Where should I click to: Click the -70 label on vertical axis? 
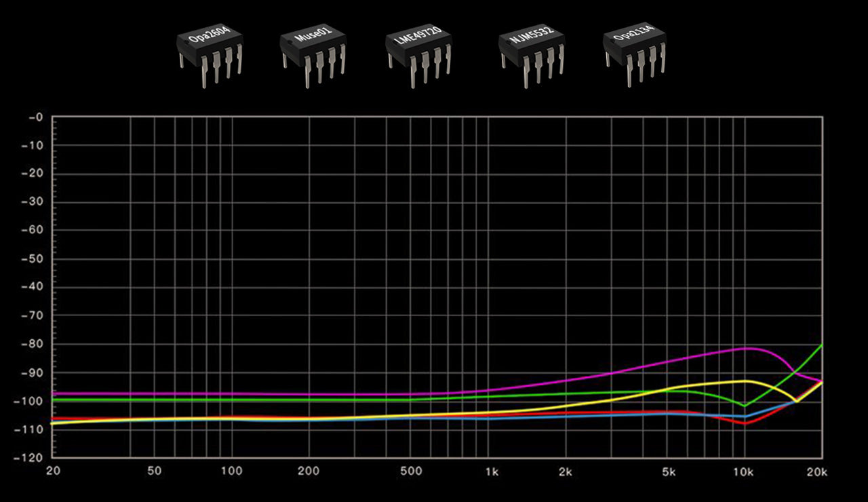[x=32, y=316]
